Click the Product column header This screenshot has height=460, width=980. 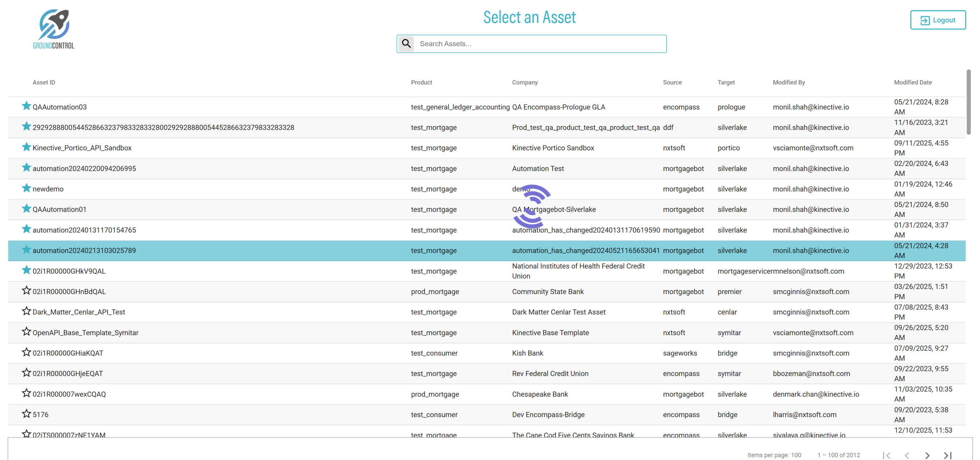(421, 82)
